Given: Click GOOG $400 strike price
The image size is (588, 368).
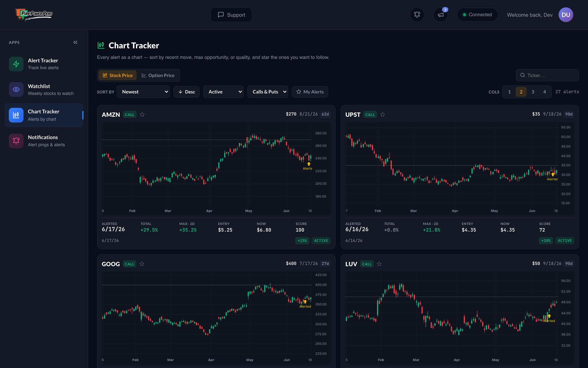Looking at the screenshot, I should point(291,263).
